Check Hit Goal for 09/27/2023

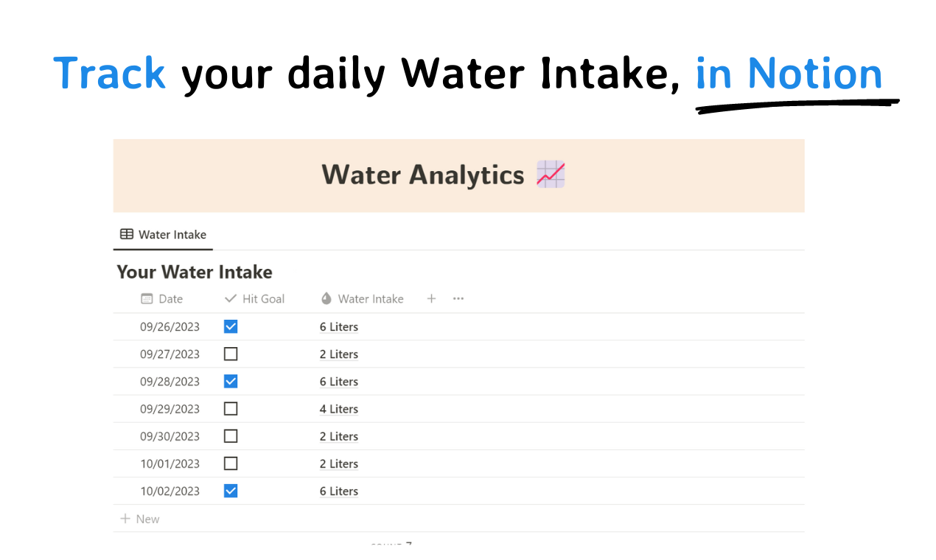[x=231, y=354]
